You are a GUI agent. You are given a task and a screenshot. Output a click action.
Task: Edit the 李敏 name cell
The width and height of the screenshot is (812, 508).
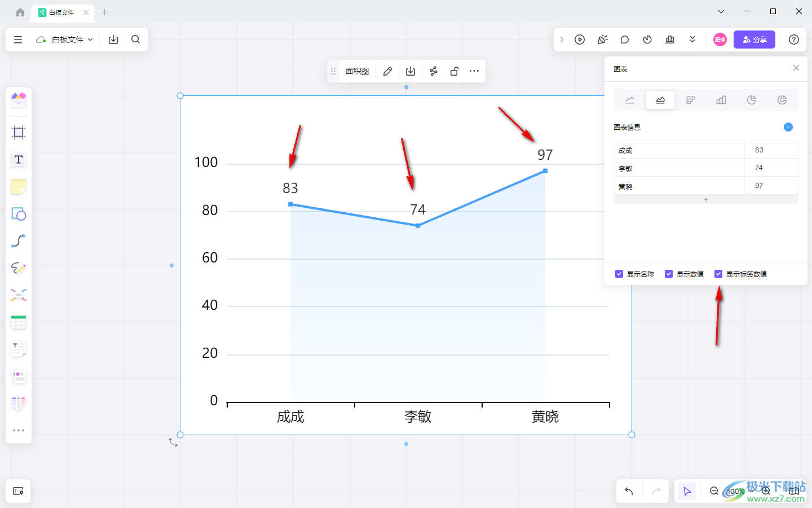point(679,168)
